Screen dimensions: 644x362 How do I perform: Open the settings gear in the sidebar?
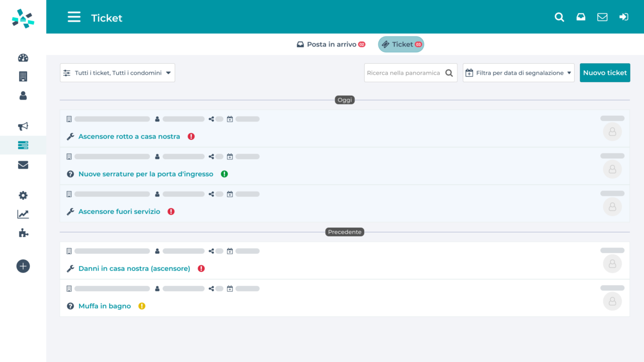tap(23, 195)
